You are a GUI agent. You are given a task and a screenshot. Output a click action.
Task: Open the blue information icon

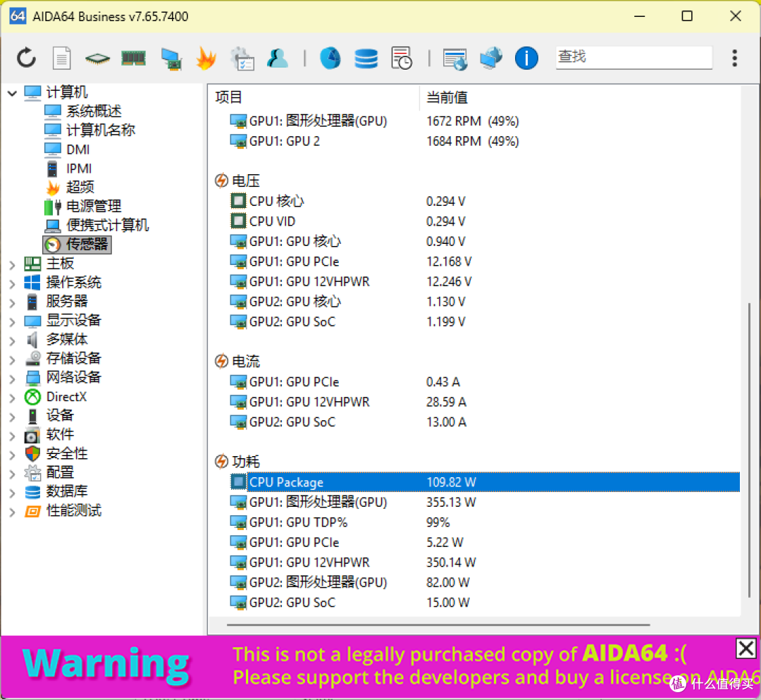526,59
